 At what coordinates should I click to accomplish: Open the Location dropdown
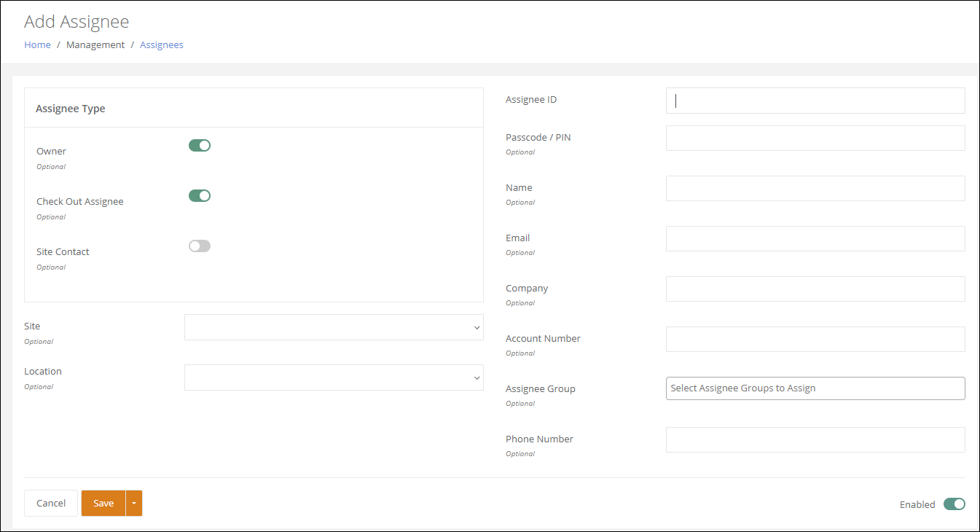[x=334, y=378]
